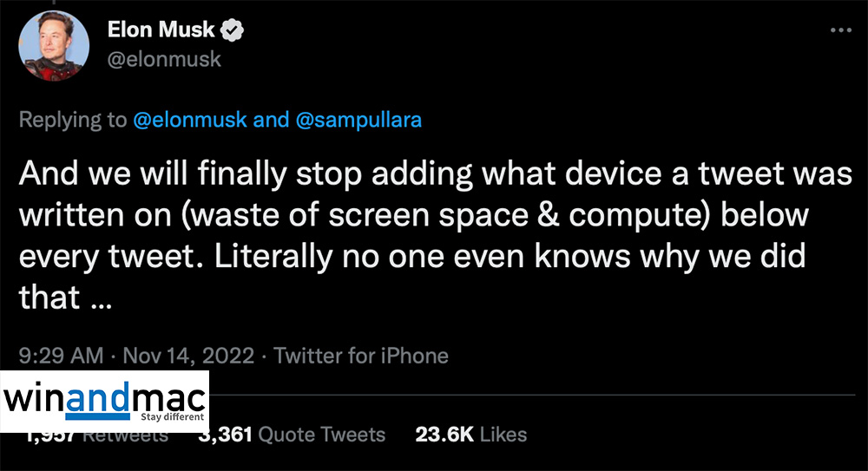Image resolution: width=868 pixels, height=471 pixels.
Task: Click the verified badge beside the name
Action: 233,31
